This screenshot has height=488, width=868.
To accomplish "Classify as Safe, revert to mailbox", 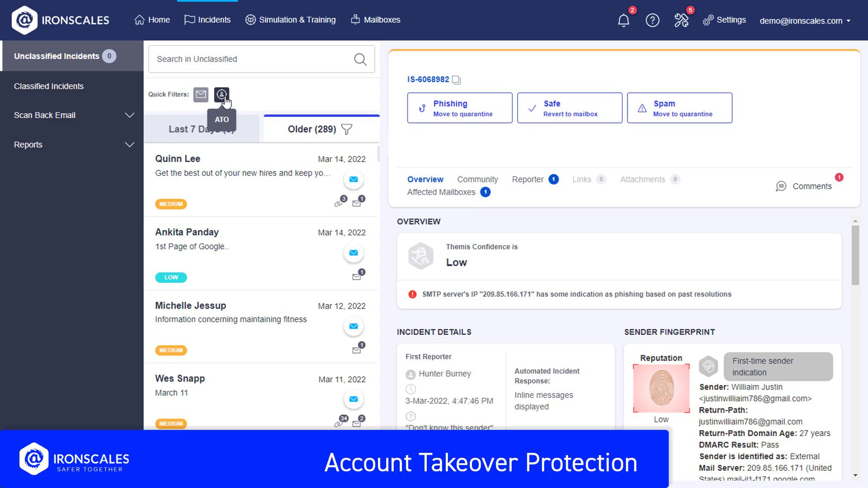I will pos(570,108).
